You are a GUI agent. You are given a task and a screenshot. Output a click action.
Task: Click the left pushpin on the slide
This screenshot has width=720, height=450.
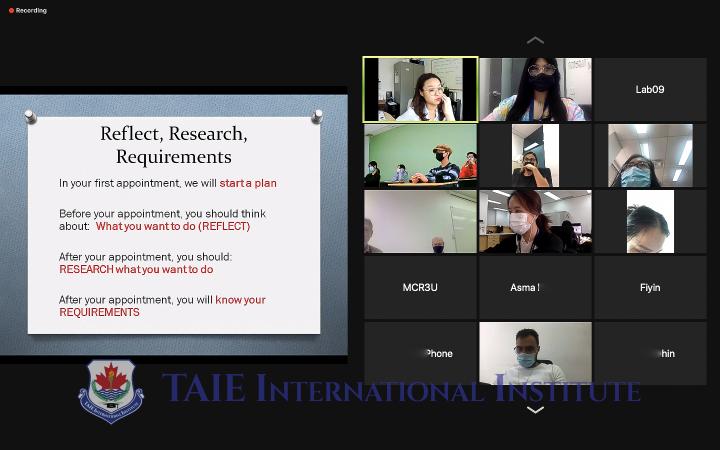coord(30,117)
